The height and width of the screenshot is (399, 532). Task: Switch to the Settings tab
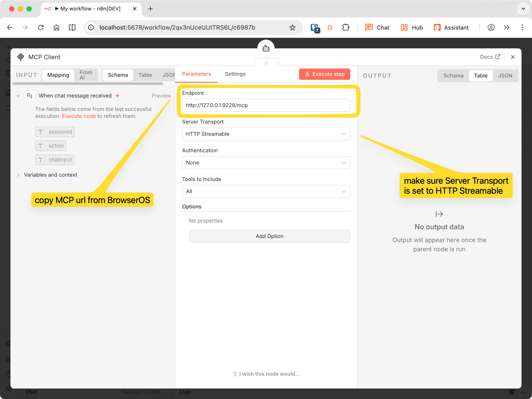(x=235, y=74)
